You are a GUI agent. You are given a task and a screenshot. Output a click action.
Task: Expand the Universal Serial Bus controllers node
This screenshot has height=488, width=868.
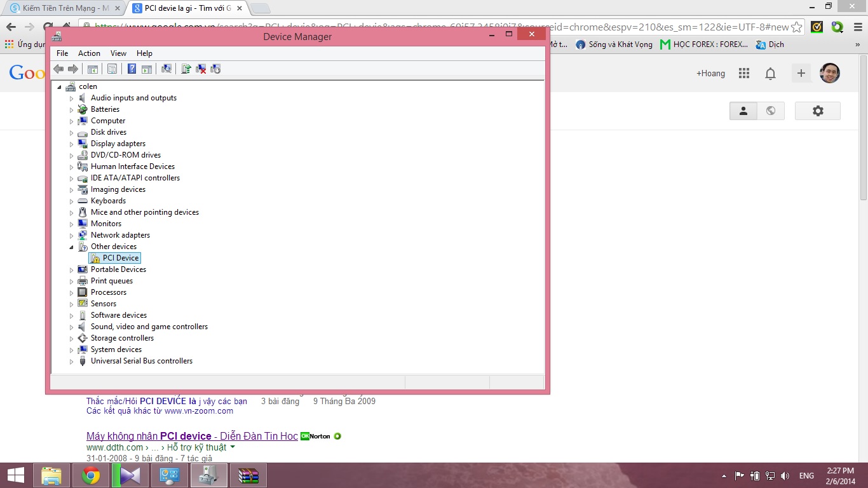[x=72, y=362]
